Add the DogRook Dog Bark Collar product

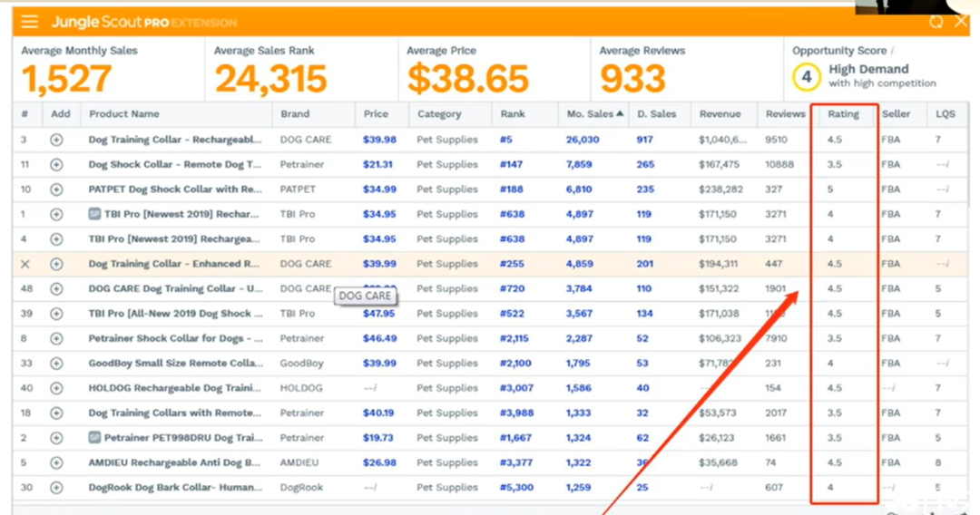(56, 488)
